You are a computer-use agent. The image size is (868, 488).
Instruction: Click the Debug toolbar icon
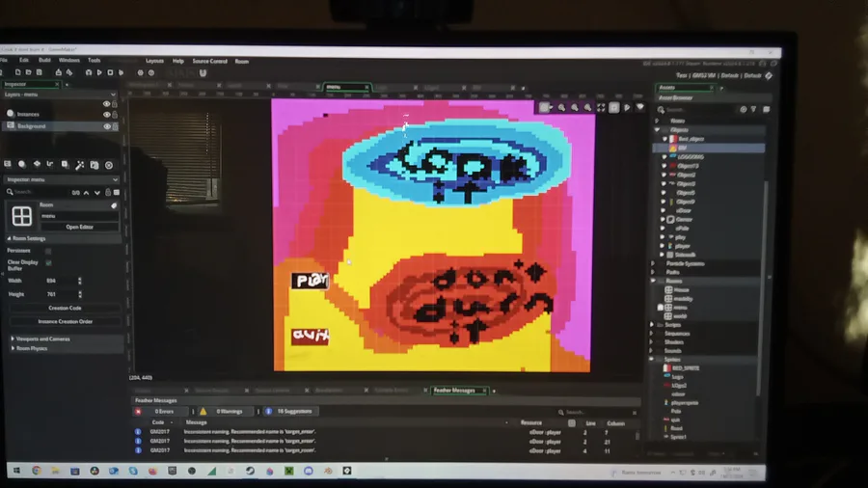(x=89, y=72)
